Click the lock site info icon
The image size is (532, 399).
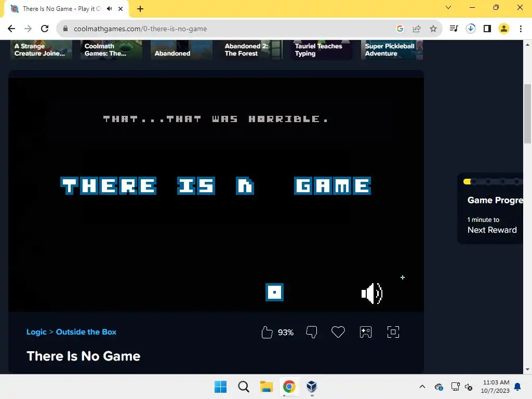(x=65, y=29)
